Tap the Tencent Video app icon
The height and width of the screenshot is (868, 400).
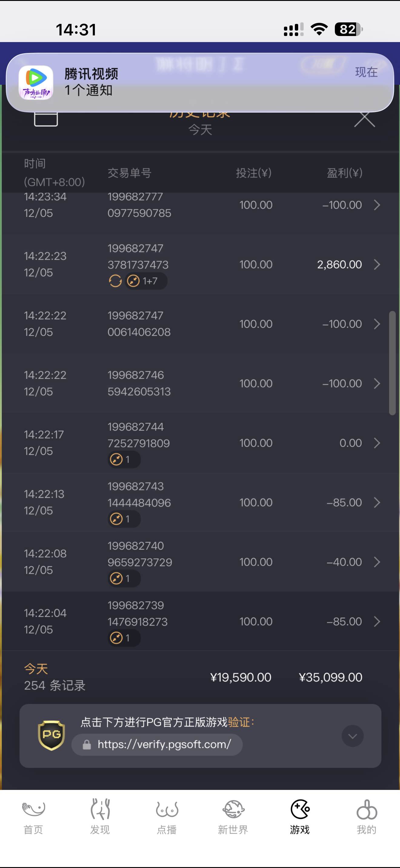pyautogui.click(x=36, y=83)
